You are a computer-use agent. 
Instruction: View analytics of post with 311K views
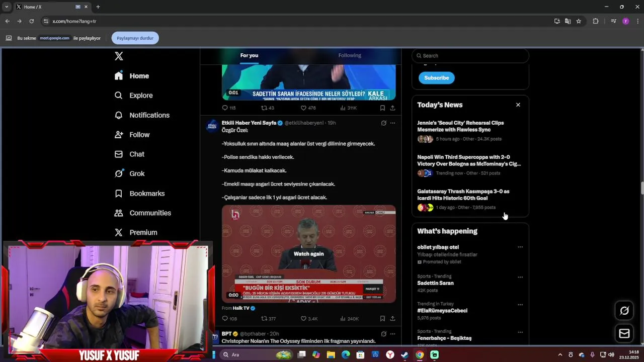(348, 108)
